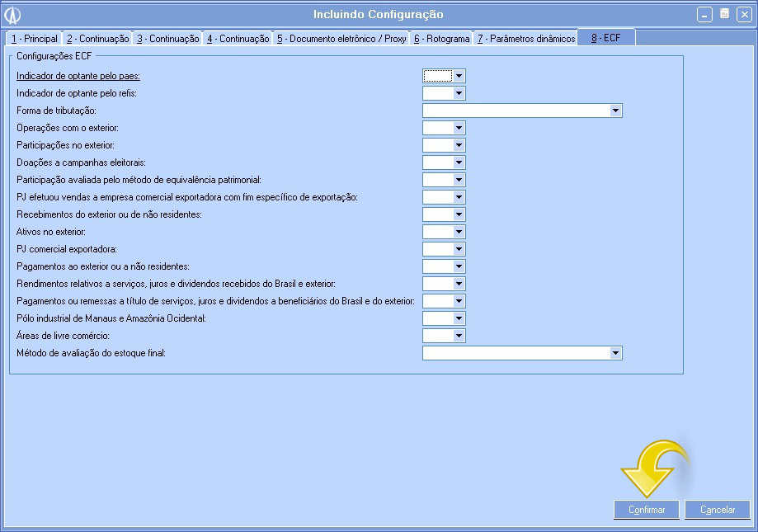Expand 'Participações no exterior' dropdown
The image size is (758, 532).
[x=459, y=145]
